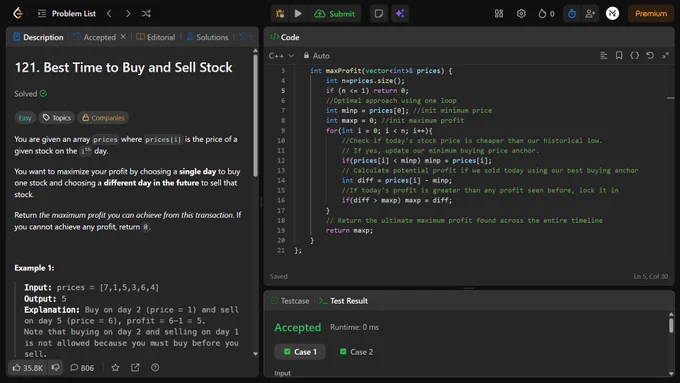Open the AI sparkle assistant icon

[x=400, y=13]
